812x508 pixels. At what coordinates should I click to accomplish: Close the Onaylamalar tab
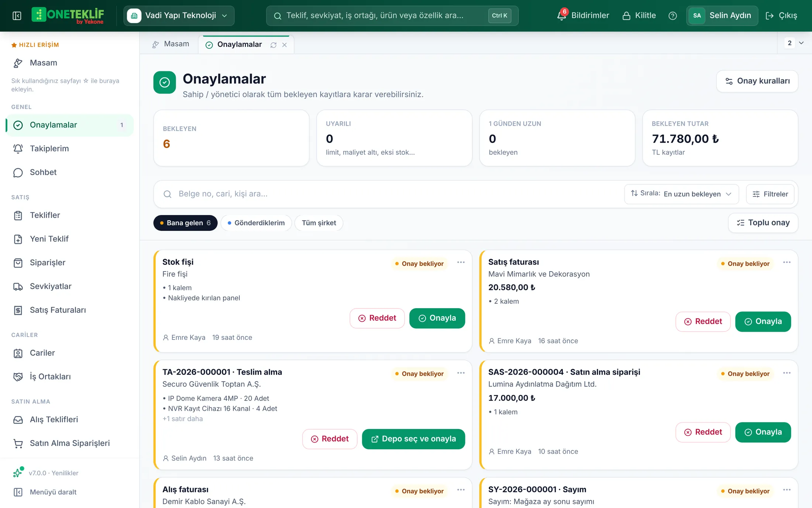tap(285, 45)
